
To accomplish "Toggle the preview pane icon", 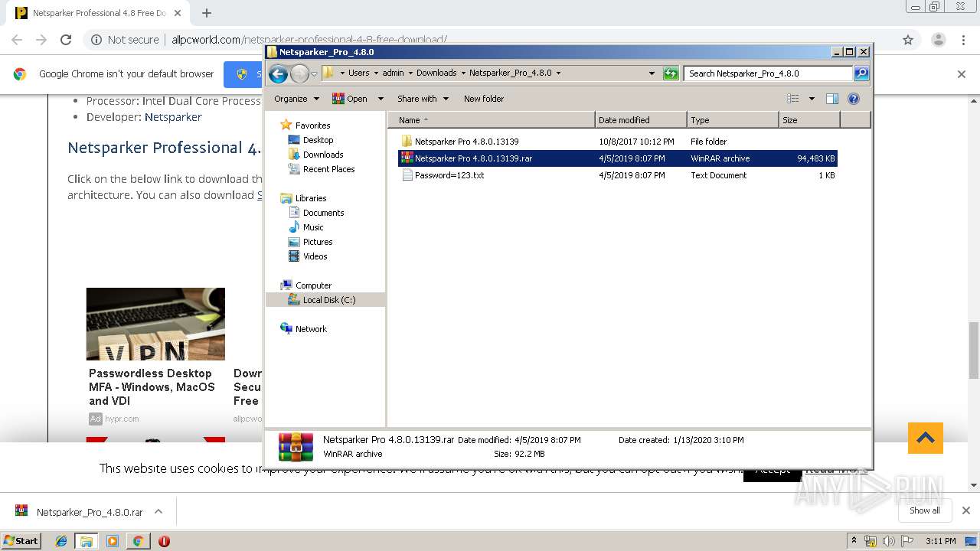I will coord(832,99).
